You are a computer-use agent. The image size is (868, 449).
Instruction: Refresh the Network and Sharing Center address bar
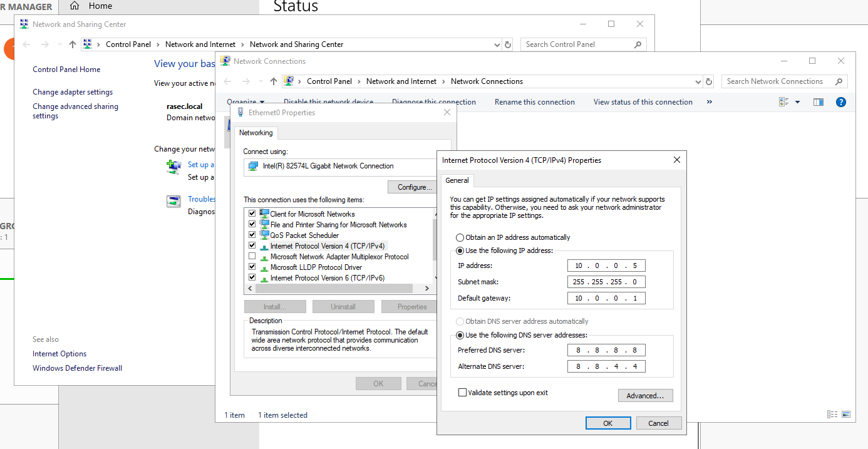click(508, 44)
